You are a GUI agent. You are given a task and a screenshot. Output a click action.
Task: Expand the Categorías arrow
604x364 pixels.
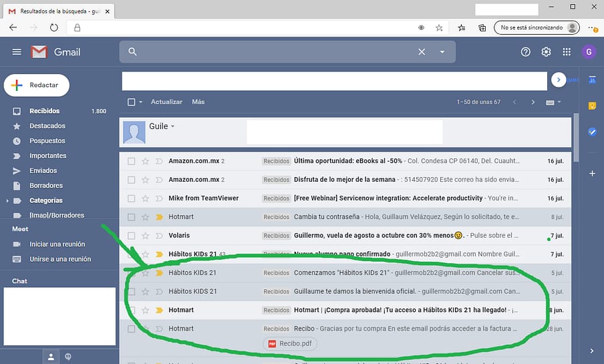pos(7,200)
